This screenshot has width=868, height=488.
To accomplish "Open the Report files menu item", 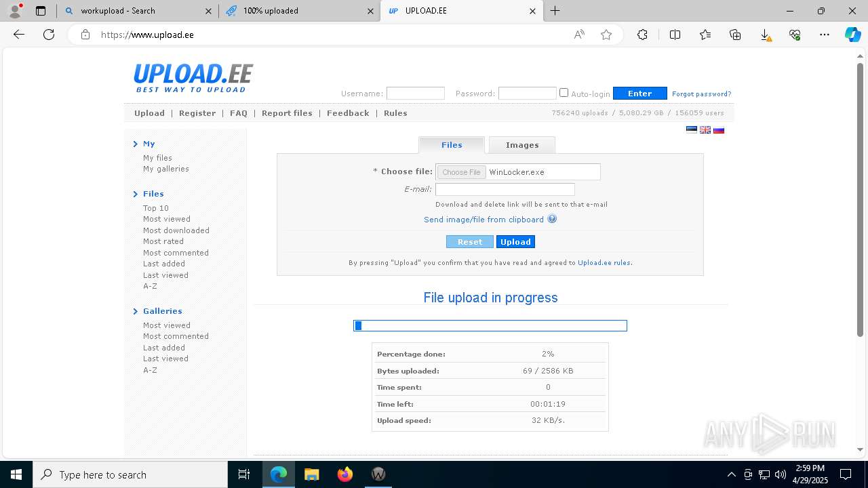I will point(287,113).
